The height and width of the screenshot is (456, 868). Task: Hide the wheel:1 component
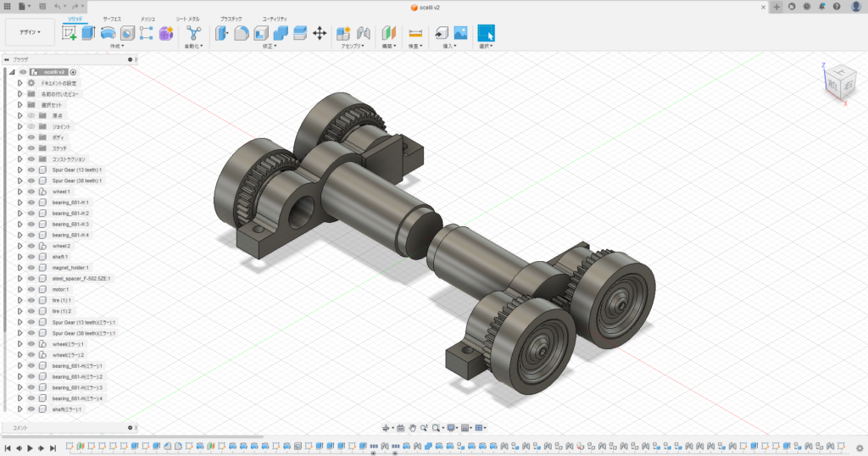point(31,192)
